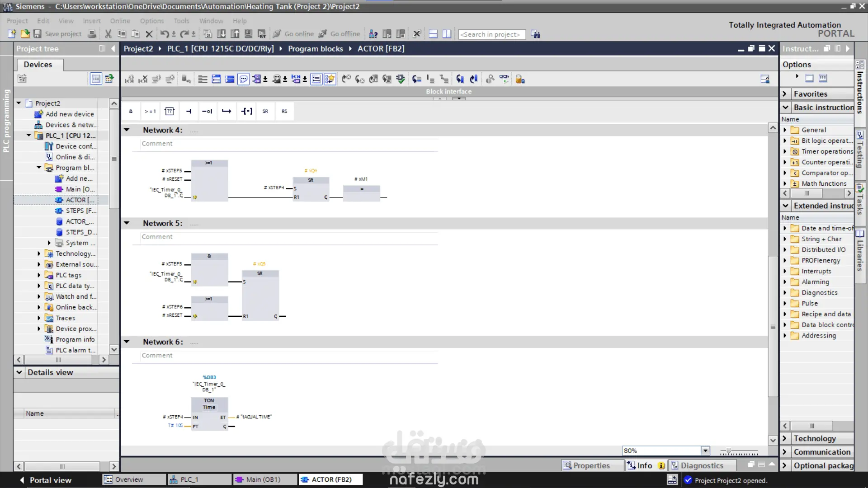Click the open branch favorite icon
Viewport: 868px width, 488px height.
(x=226, y=111)
